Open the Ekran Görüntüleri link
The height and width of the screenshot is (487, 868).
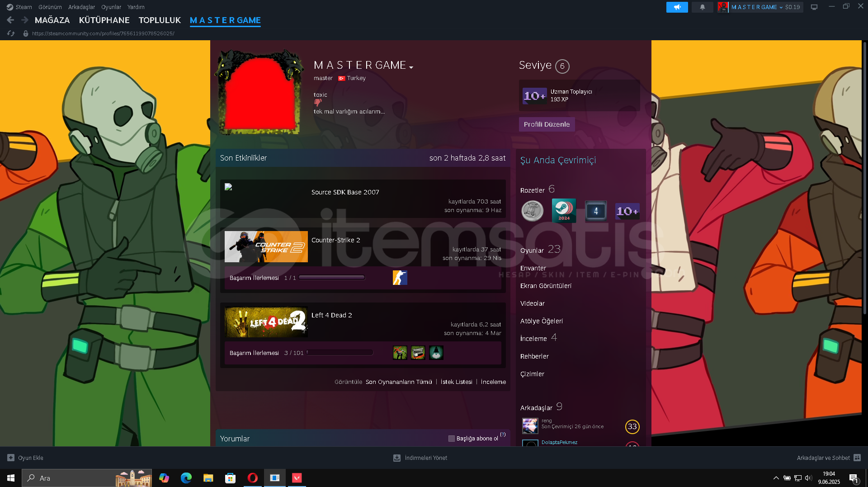[546, 286]
